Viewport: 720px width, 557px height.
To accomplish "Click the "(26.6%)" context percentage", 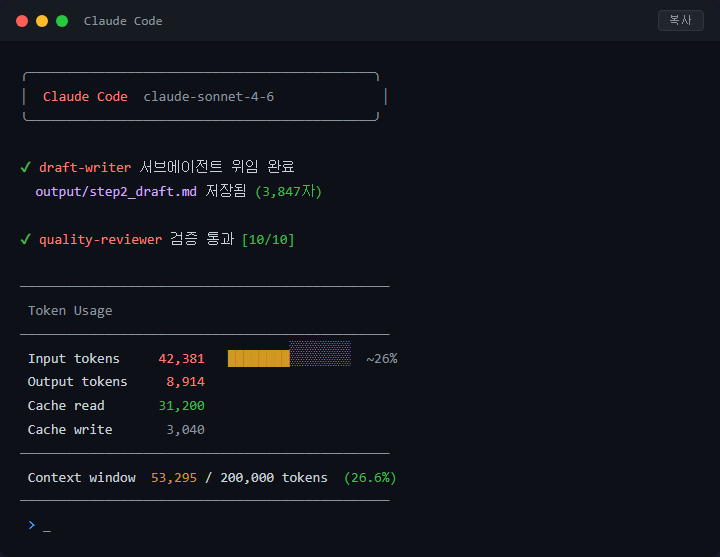I will (x=370, y=478).
